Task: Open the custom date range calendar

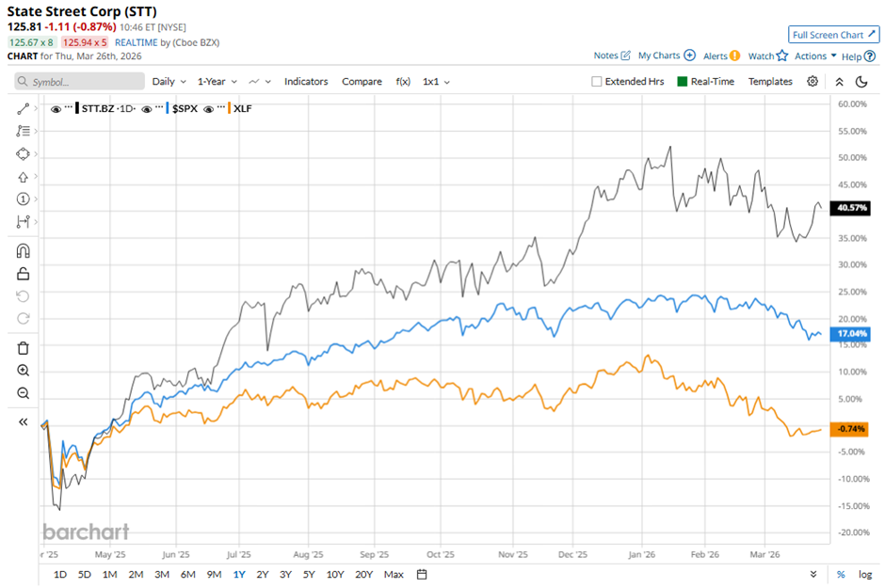Action: click(x=422, y=575)
